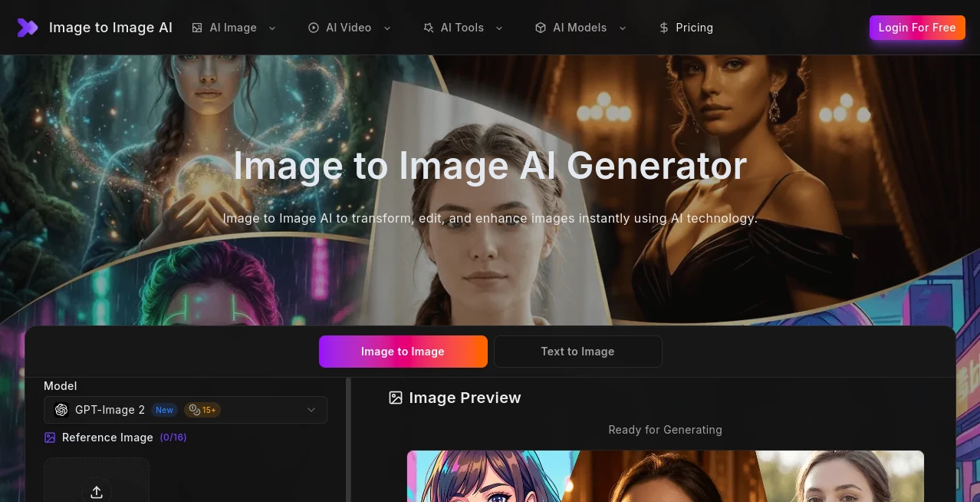980x502 pixels.
Task: Open the AI Tools menu
Action: click(463, 28)
